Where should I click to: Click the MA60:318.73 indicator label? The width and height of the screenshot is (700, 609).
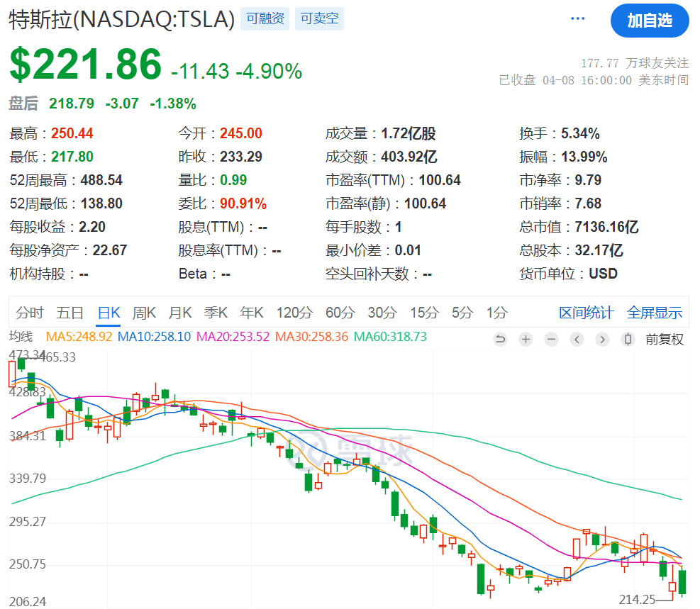390,336
